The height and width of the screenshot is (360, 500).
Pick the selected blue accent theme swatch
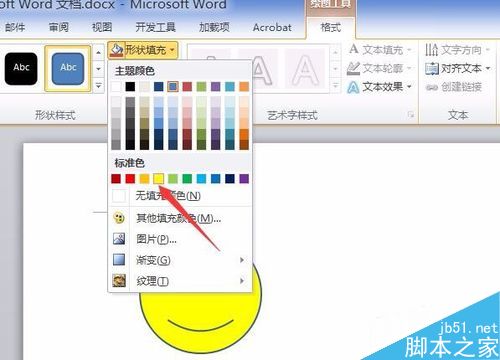(x=173, y=87)
